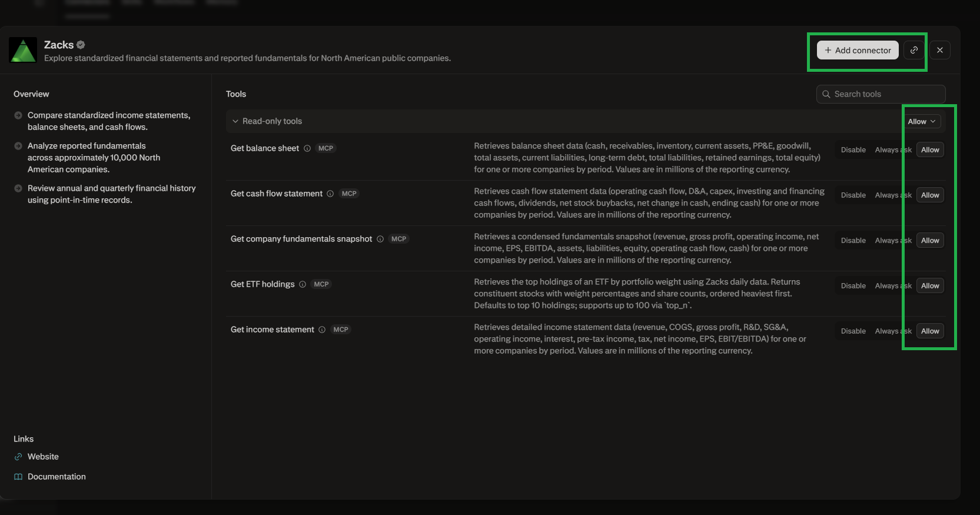
Task: Close the Zacks connector dialog
Action: point(940,50)
